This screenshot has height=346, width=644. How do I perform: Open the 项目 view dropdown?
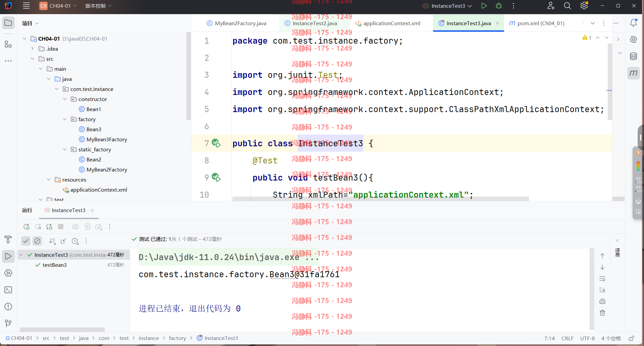[30, 23]
